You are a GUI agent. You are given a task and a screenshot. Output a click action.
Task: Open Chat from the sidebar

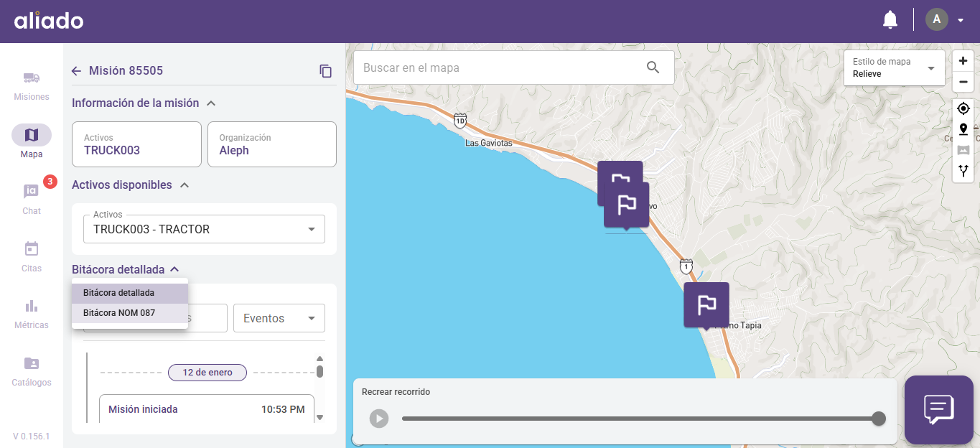click(x=32, y=192)
